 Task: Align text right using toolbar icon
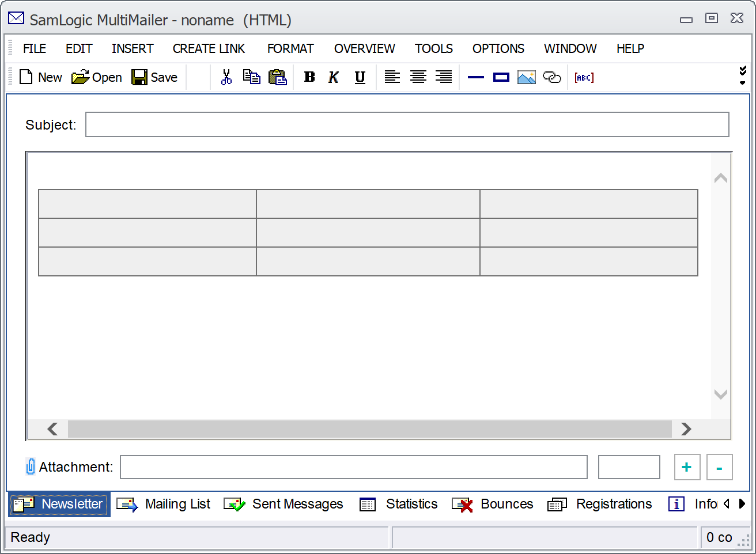(x=444, y=77)
